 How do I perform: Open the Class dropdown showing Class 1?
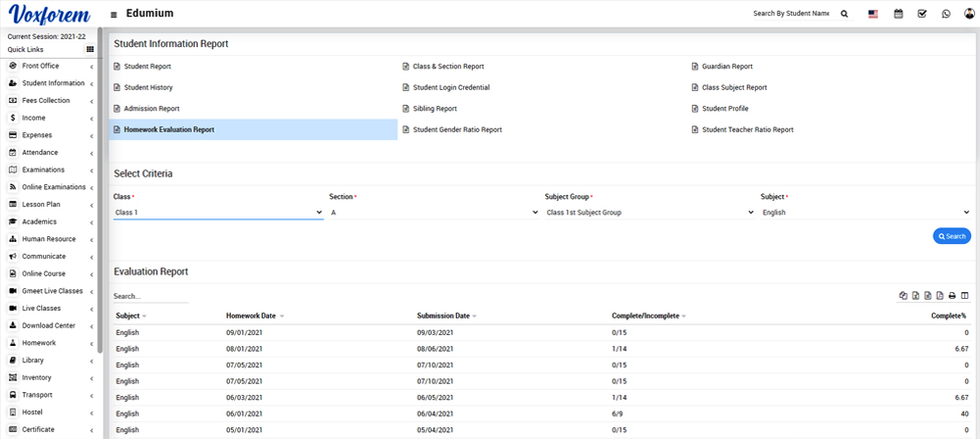(x=218, y=213)
